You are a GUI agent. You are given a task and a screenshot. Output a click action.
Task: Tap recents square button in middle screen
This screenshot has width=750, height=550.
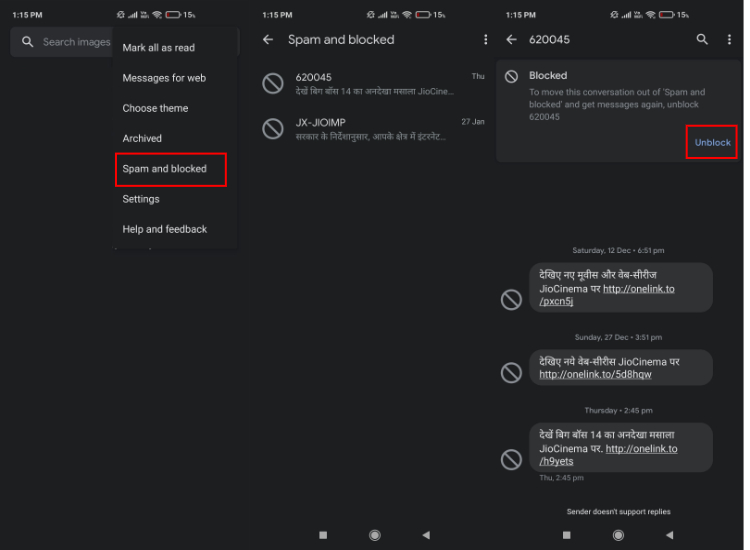click(x=323, y=535)
